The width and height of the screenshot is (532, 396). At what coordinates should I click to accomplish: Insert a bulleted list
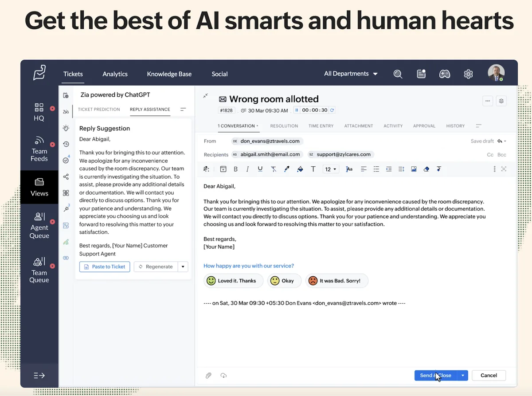[376, 169]
